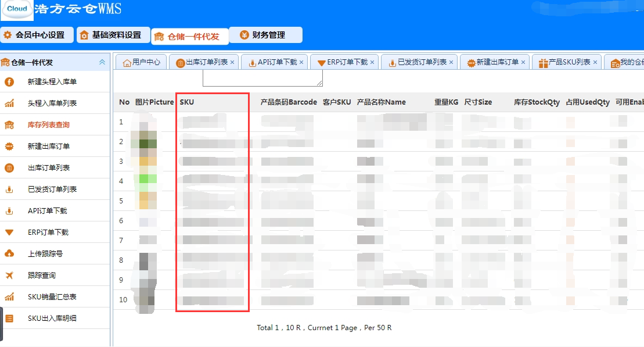Click the API订单下载 sidebar icon
The width and height of the screenshot is (644, 347).
[9, 211]
